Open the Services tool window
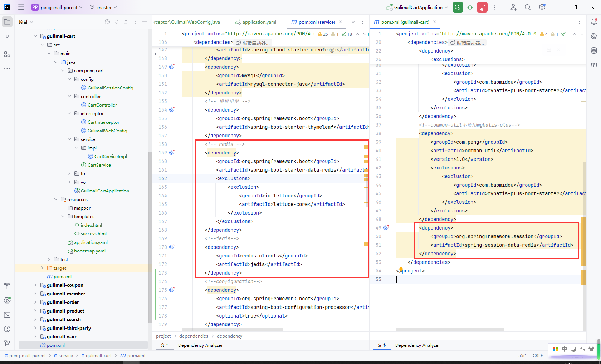The width and height of the screenshot is (601, 364). [x=7, y=300]
